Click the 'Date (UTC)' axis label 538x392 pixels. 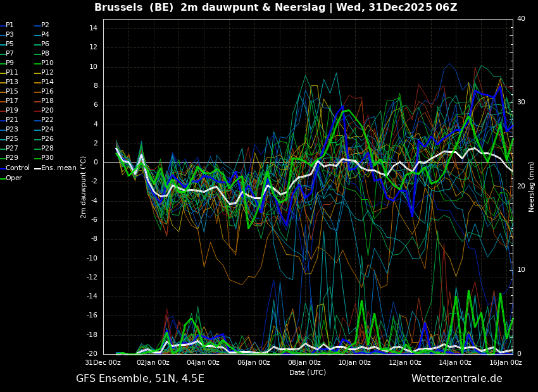coord(308,372)
